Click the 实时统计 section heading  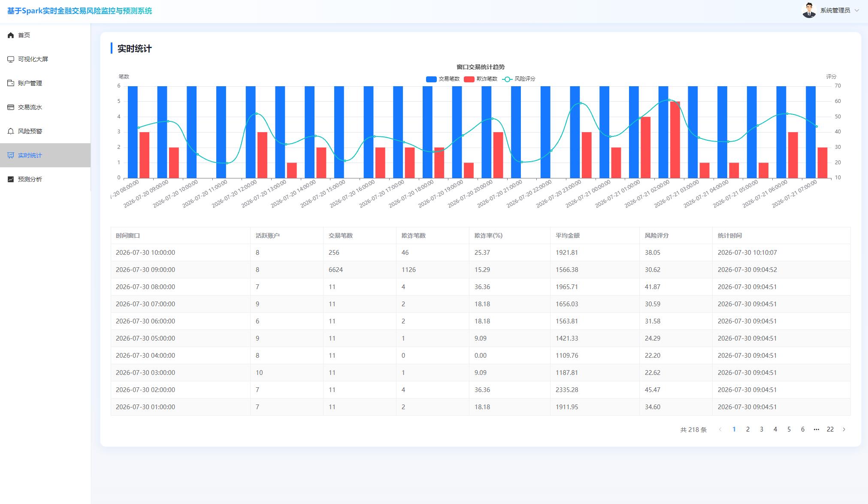[134, 48]
